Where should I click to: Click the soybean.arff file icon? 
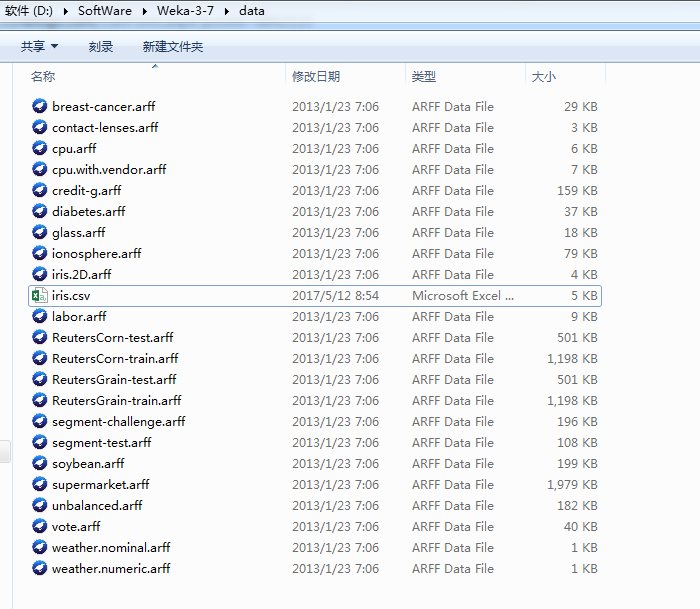tap(40, 463)
